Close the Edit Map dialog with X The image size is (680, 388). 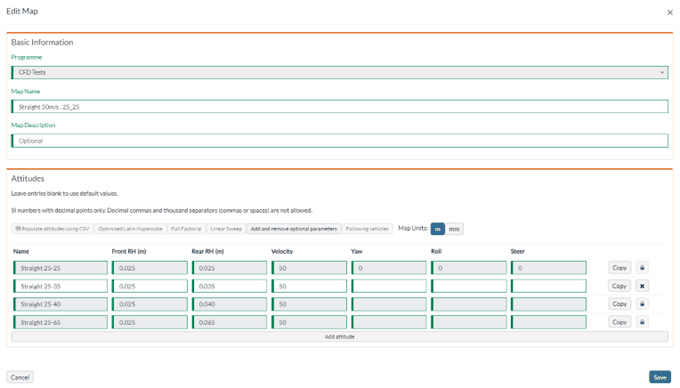click(670, 13)
